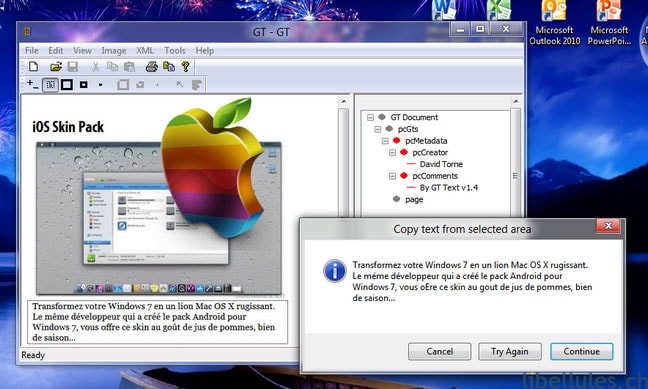This screenshot has height=389, width=648.
Task: Collapse the pcMetadata tree node
Action: (x=385, y=141)
